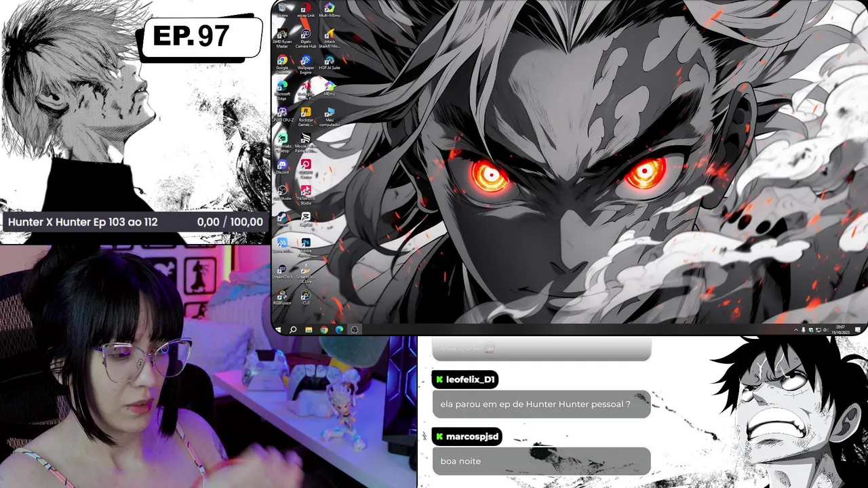
Task: Expand the hidden system tray icons
Action: (797, 330)
